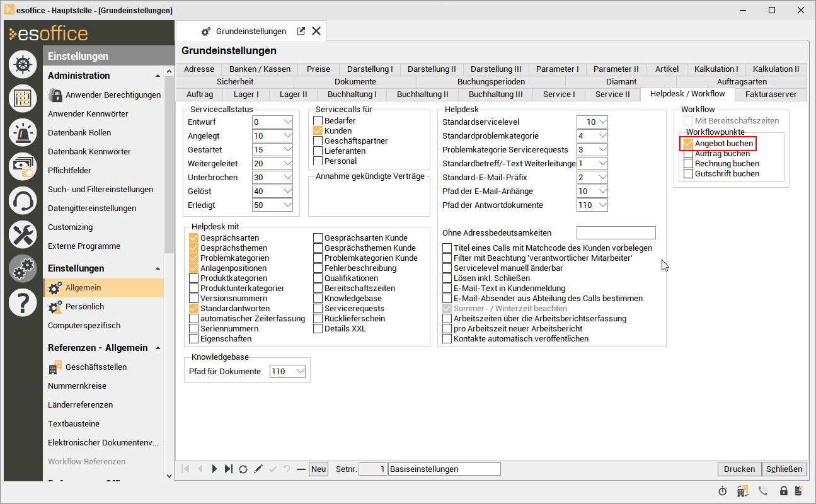816x504 pixels.
Task: Open the gears settings module icon
Action: (x=23, y=269)
